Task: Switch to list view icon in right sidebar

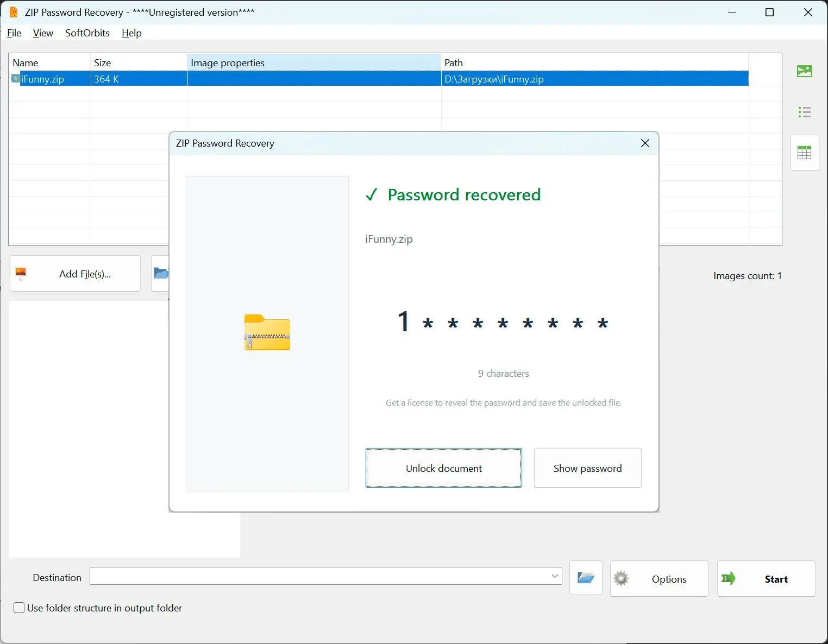Action: point(804,112)
